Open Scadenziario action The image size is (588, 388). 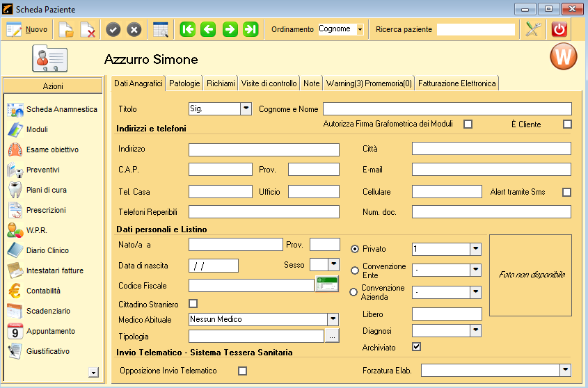pos(39,311)
